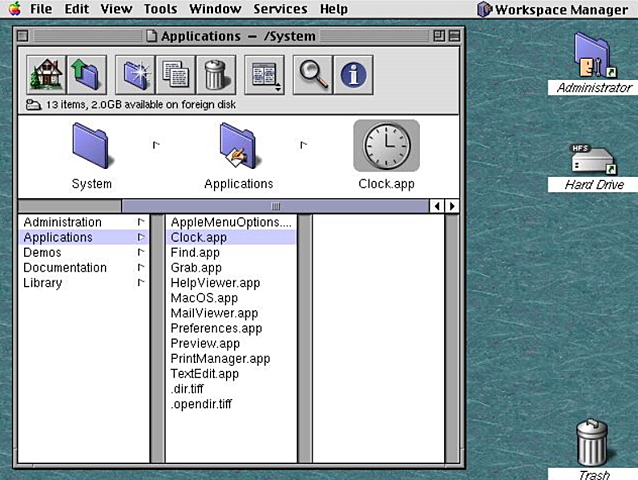Open the view options toolbar dropdown
The height and width of the screenshot is (480, 638).
pos(264,75)
